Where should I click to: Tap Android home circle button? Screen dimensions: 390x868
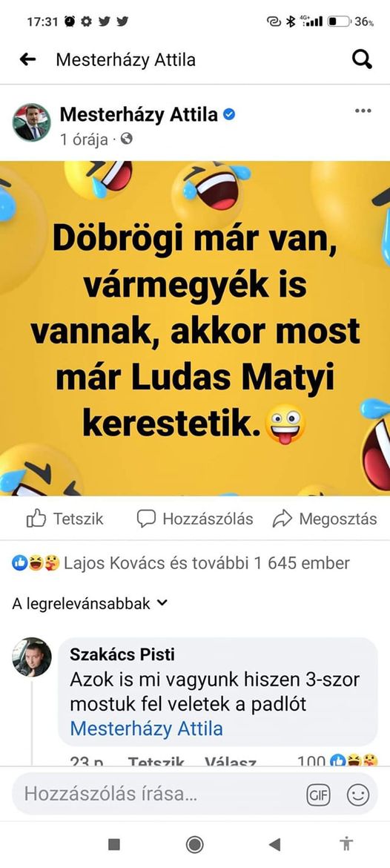point(195,844)
